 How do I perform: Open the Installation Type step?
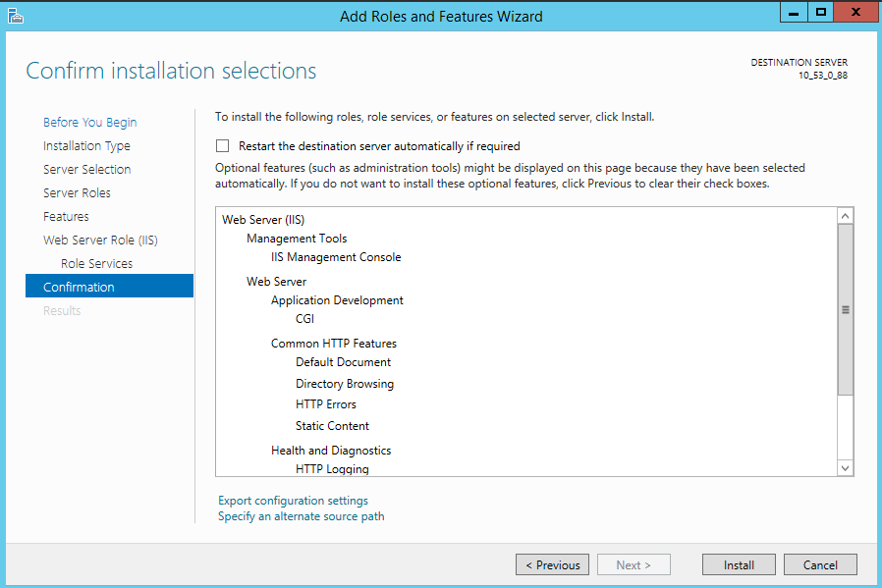86,146
